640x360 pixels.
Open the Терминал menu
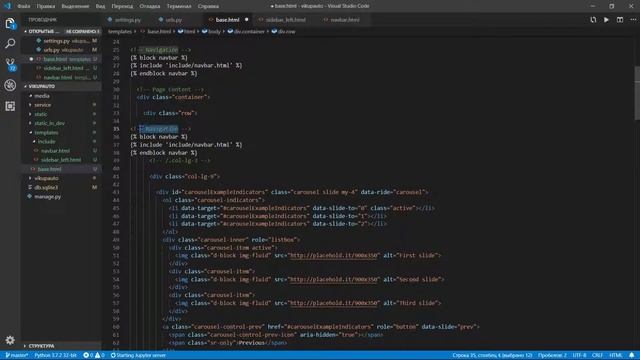179,6
